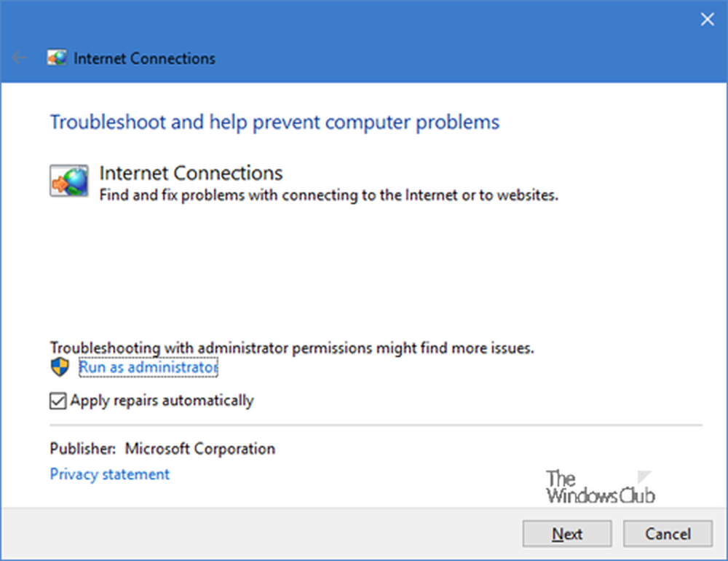Click the administrator shield icon
Viewport: 728px width, 561px height.
pyautogui.click(x=60, y=367)
